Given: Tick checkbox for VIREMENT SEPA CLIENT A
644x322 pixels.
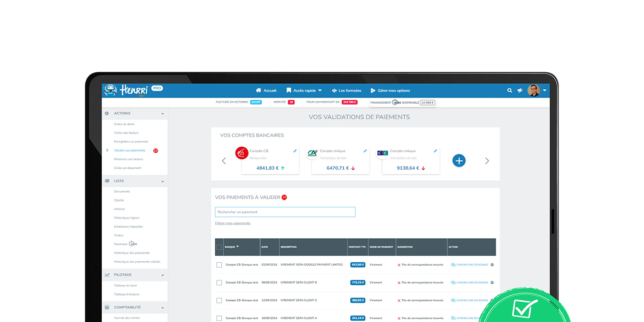Looking at the screenshot, I should 219,318.
